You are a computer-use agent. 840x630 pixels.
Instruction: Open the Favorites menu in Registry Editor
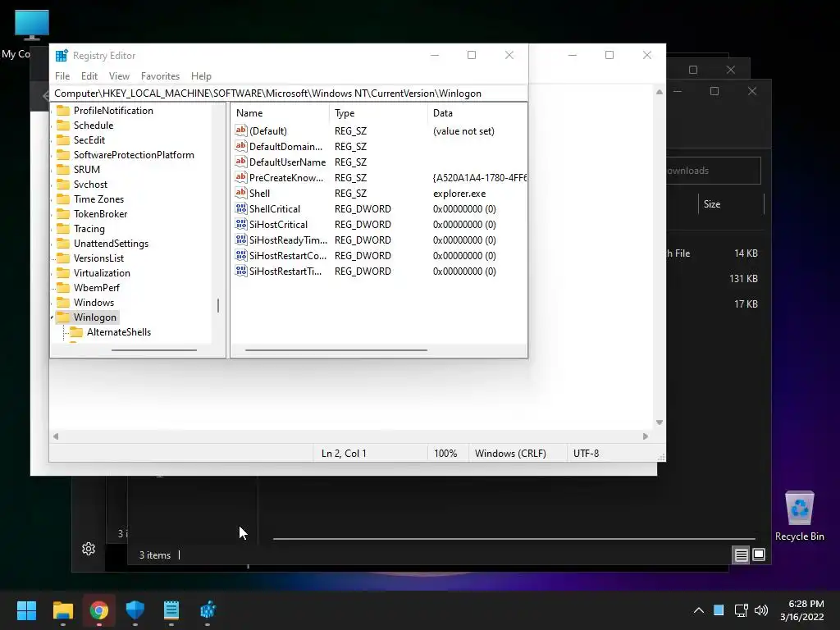(x=160, y=76)
